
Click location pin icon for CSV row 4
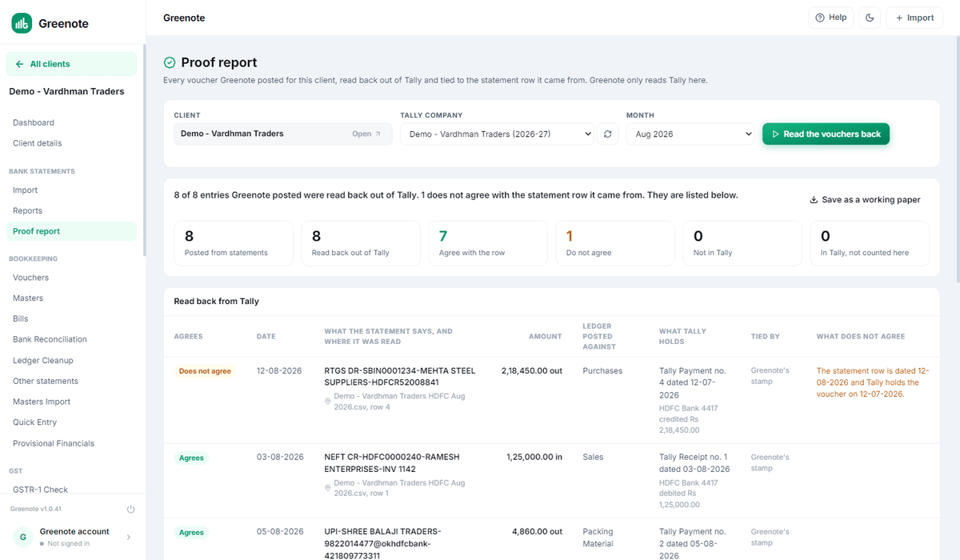click(328, 402)
